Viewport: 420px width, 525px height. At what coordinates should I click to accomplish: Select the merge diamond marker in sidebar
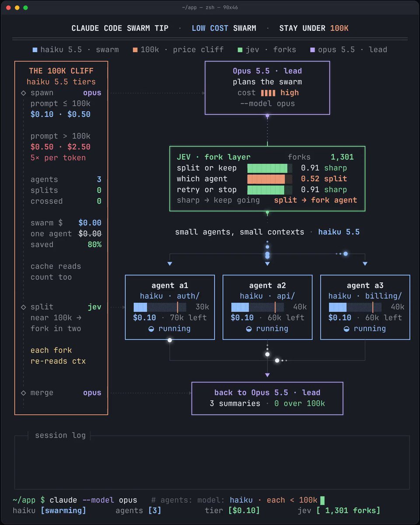click(24, 393)
